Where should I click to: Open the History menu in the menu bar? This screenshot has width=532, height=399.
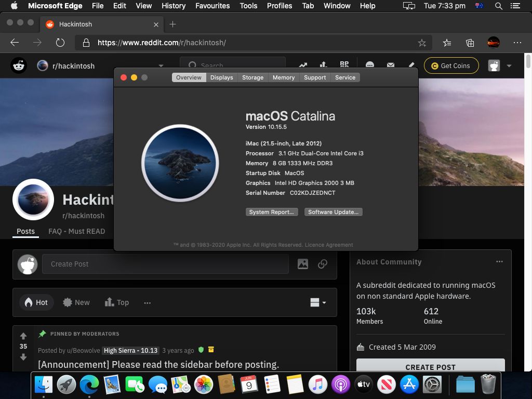(173, 6)
